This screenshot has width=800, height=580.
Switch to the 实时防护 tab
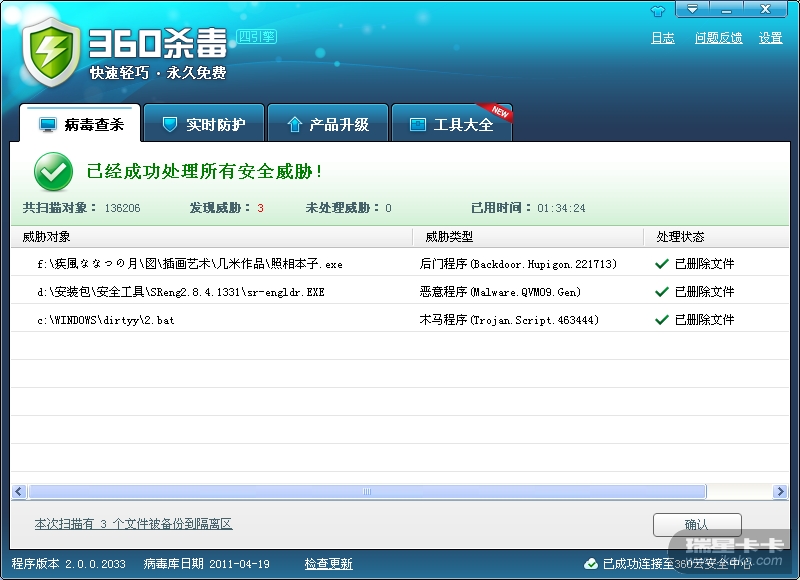click(x=204, y=123)
